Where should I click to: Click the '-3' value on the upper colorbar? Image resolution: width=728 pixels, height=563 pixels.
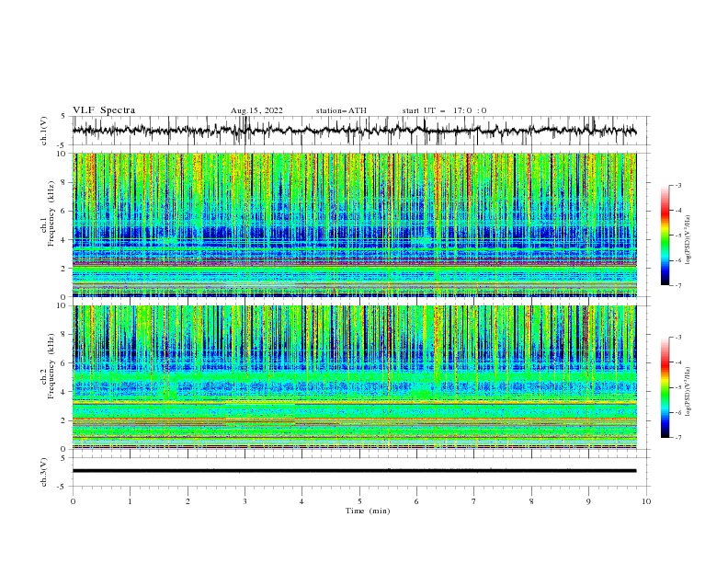click(x=677, y=185)
